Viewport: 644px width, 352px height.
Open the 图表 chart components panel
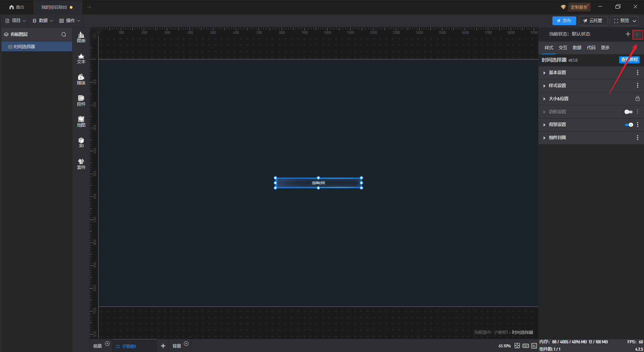pyautogui.click(x=81, y=37)
